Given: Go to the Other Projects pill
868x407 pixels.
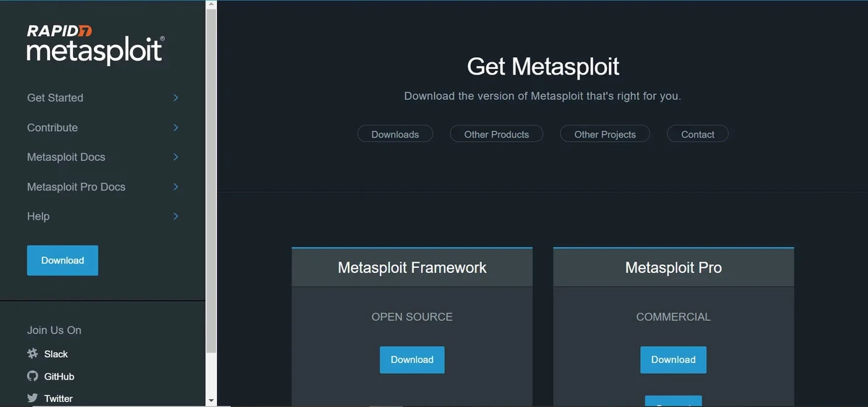Looking at the screenshot, I should (605, 134).
